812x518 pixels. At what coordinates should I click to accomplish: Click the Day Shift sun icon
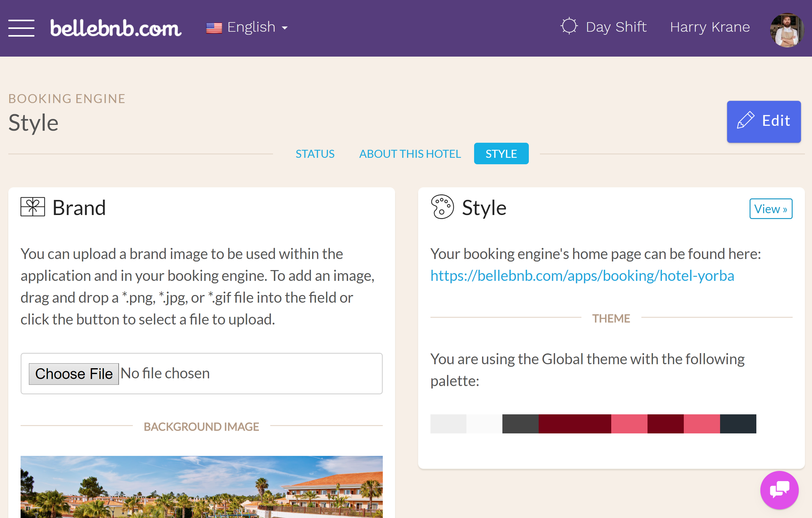click(569, 26)
